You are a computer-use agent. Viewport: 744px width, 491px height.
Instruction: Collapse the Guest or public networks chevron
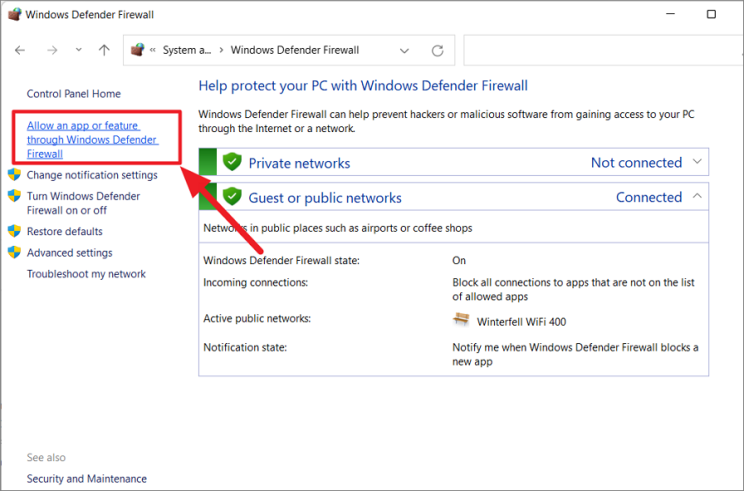(697, 195)
